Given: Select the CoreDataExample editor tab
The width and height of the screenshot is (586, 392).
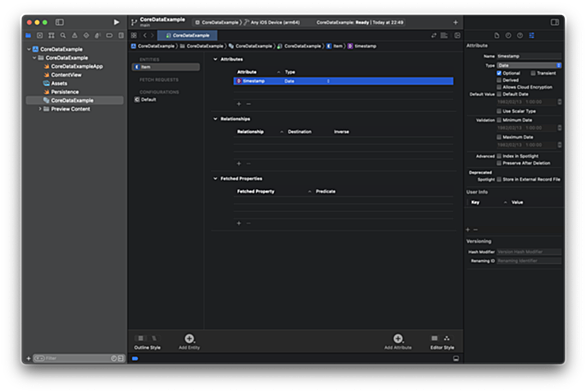Looking at the screenshot, I should pyautogui.click(x=187, y=36).
